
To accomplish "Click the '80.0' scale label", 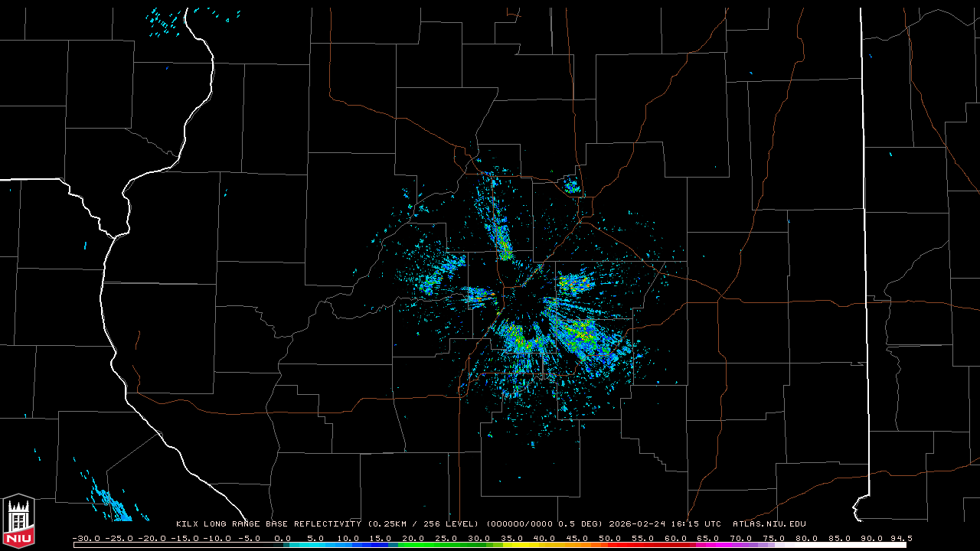I will coord(806,539).
